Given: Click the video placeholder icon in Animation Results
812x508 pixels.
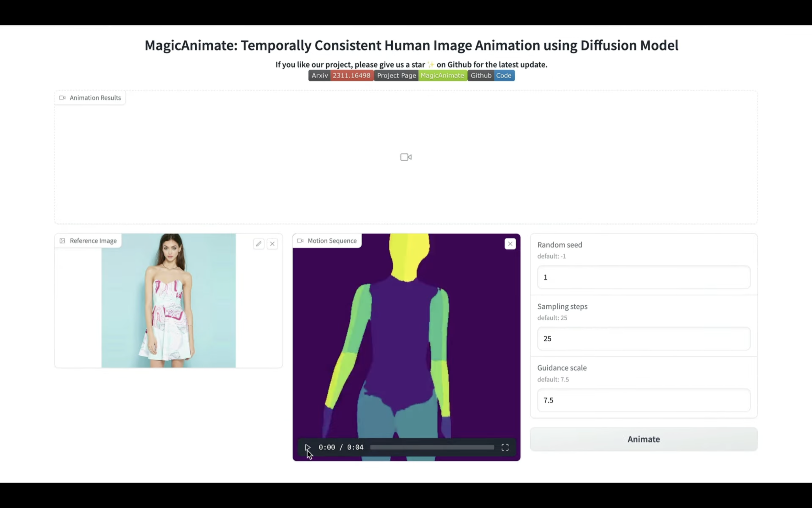Looking at the screenshot, I should (x=406, y=157).
